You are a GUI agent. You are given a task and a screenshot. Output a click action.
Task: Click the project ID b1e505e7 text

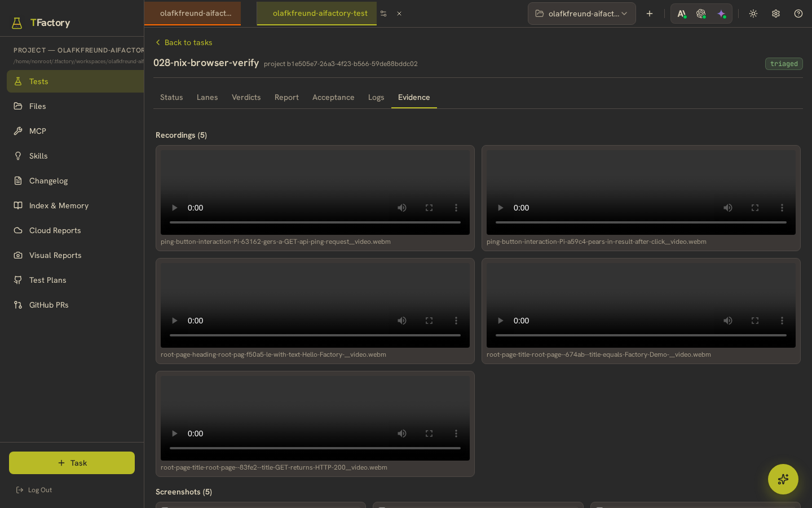pyautogui.click(x=341, y=64)
